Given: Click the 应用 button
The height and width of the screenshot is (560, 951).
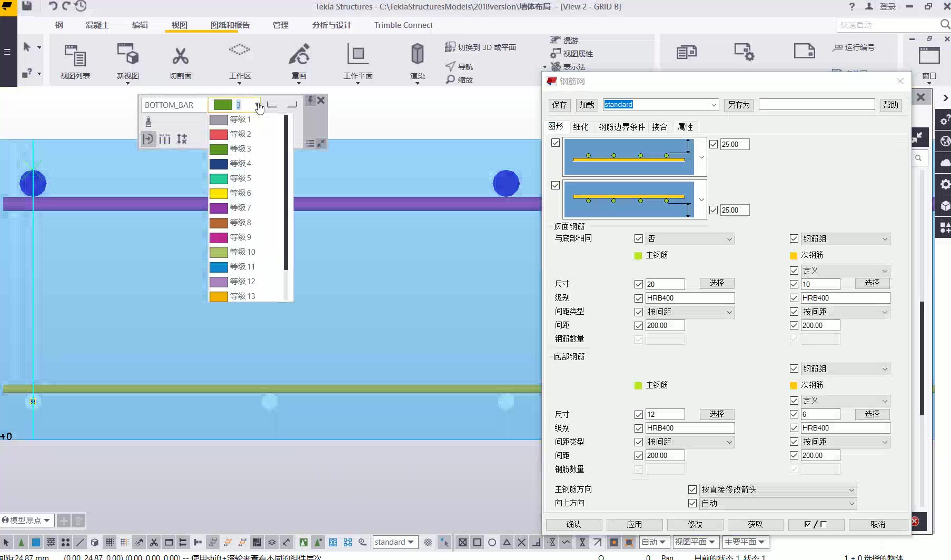Looking at the screenshot, I should 634,524.
